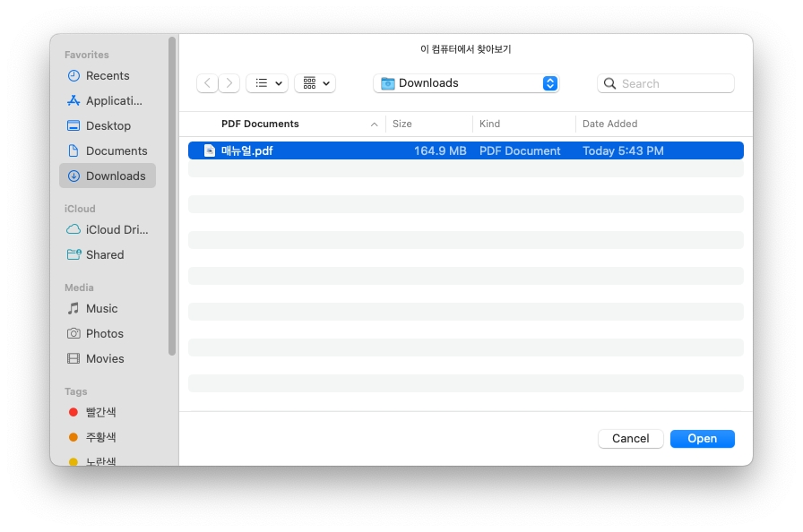Viewport: 803px width, 532px height.
Task: Filter by orange tag 주황색
Action: (x=100, y=438)
